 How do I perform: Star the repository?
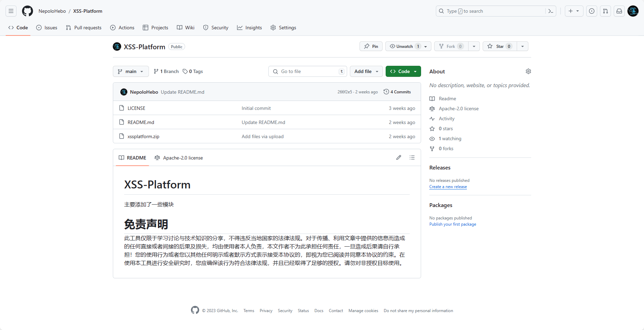[x=500, y=46]
